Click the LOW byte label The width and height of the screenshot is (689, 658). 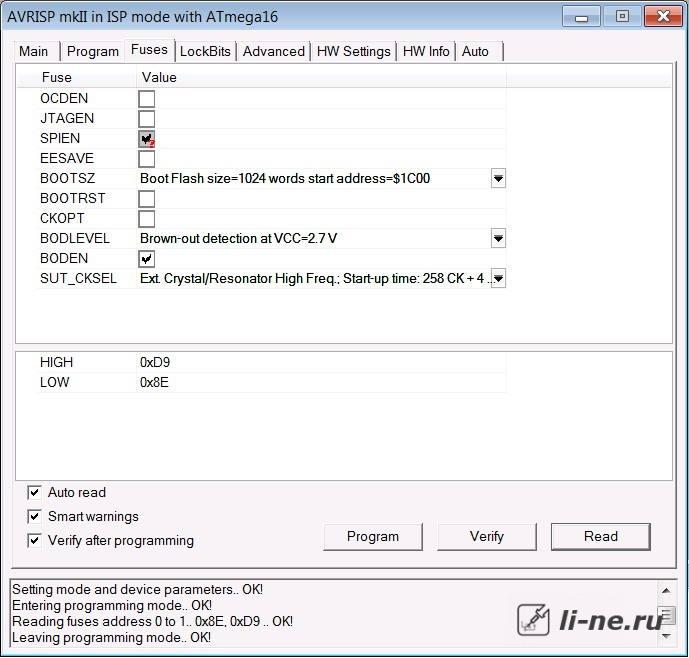[54, 382]
